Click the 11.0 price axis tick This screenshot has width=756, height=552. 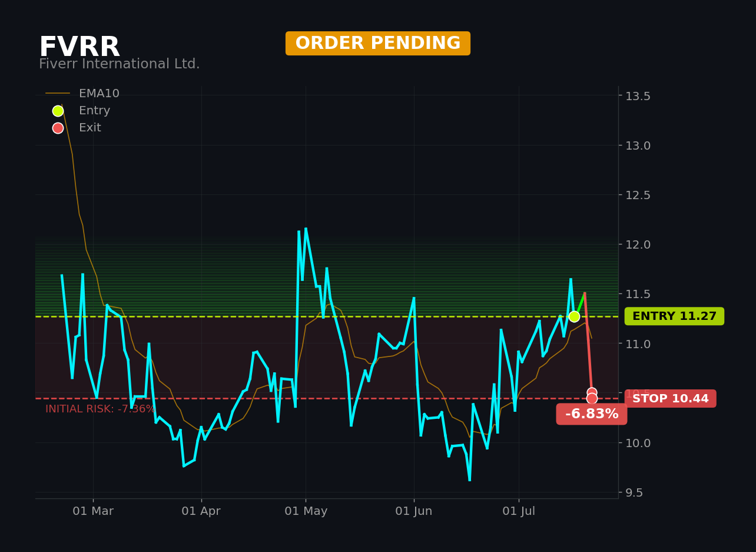638,343
